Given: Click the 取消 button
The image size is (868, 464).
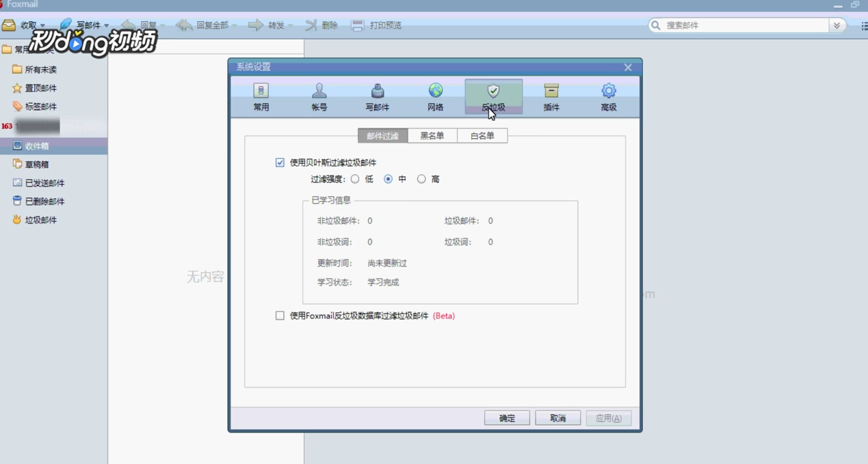Looking at the screenshot, I should 557,418.
